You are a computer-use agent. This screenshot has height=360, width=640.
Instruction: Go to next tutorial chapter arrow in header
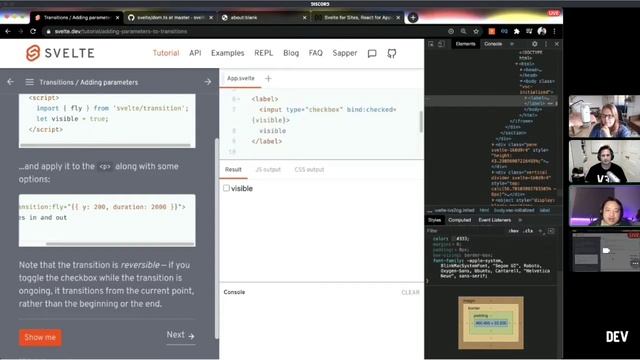[208, 82]
